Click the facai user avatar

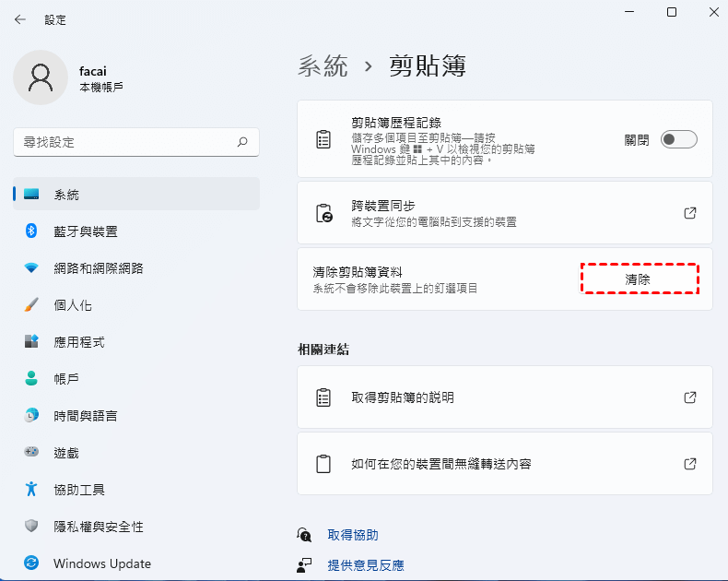click(40, 77)
